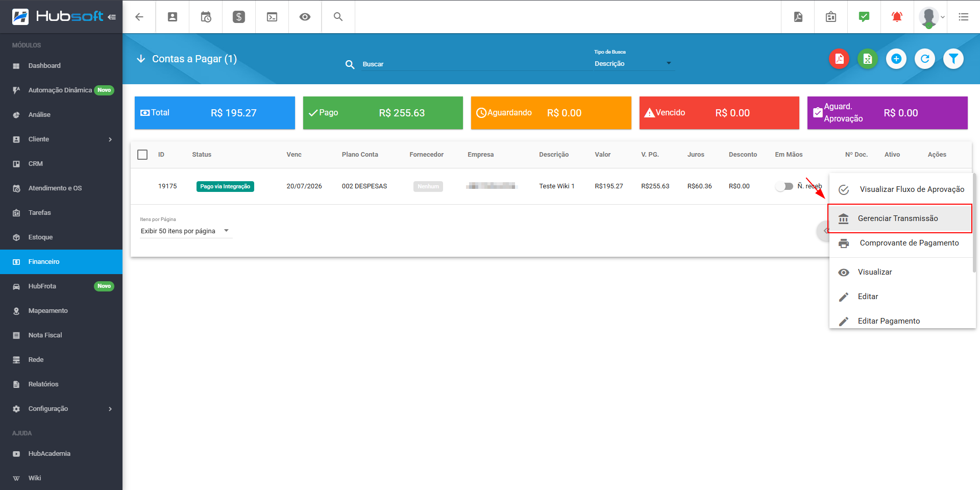Open the red alarm bell notifications
The height and width of the screenshot is (490, 980).
(897, 17)
